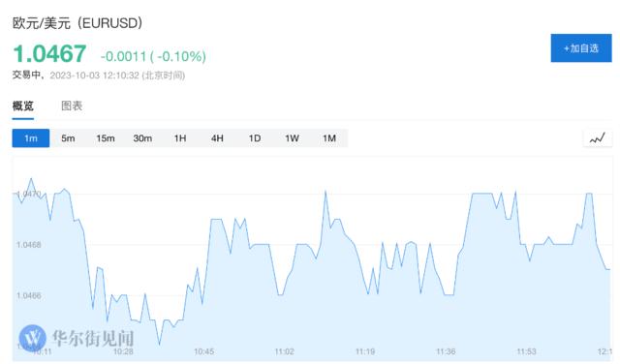Viewport: 620px width, 364px height.
Task: Click the 欧元/美元 (EURUSD) title
Action: click(x=77, y=23)
